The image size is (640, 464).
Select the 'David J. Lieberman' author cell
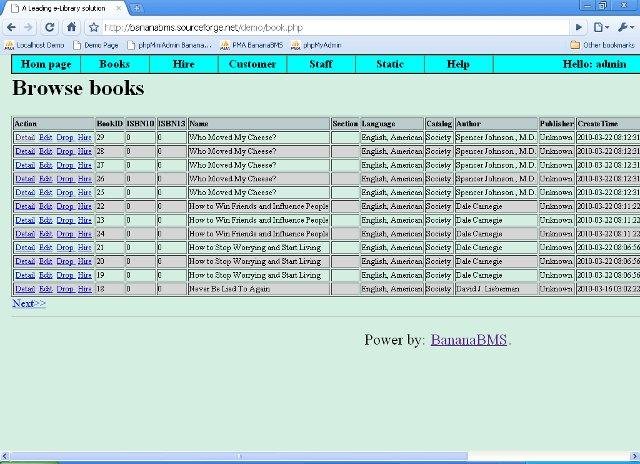pyautogui.click(x=496, y=289)
